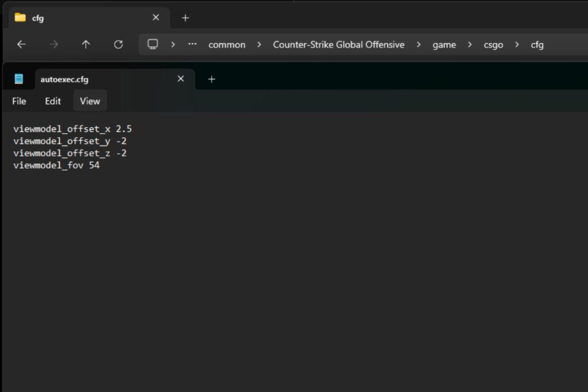Open the File menu in Notepad
The image size is (588, 392).
18,101
